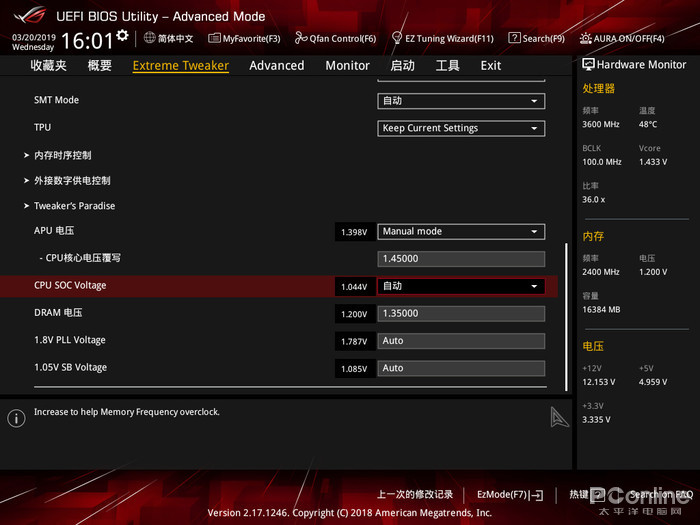This screenshot has width=700, height=525.
Task: Open the Monitor tab
Action: pyautogui.click(x=347, y=66)
